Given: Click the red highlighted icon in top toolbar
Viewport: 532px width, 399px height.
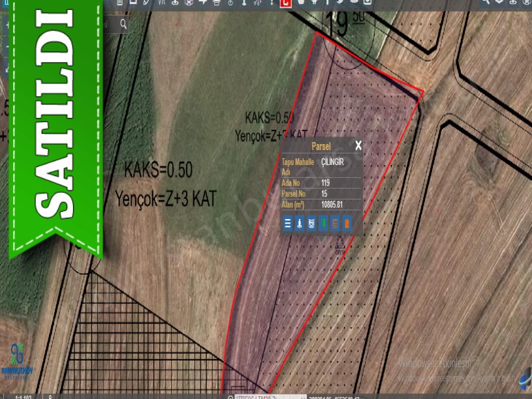Looking at the screenshot, I should point(285,3).
